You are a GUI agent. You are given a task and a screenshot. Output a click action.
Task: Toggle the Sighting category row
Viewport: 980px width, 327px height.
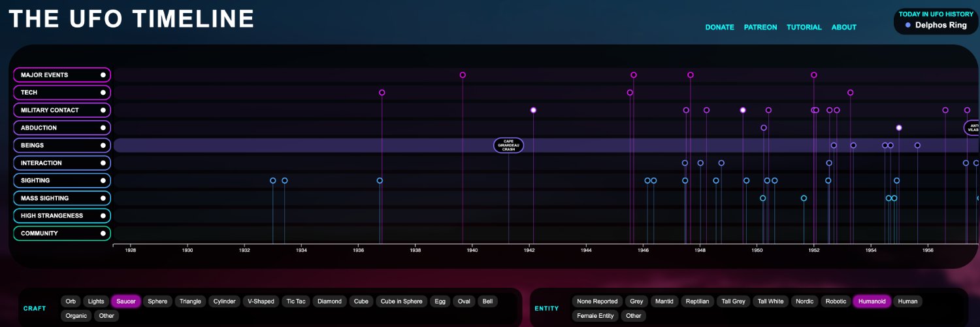[62, 181]
